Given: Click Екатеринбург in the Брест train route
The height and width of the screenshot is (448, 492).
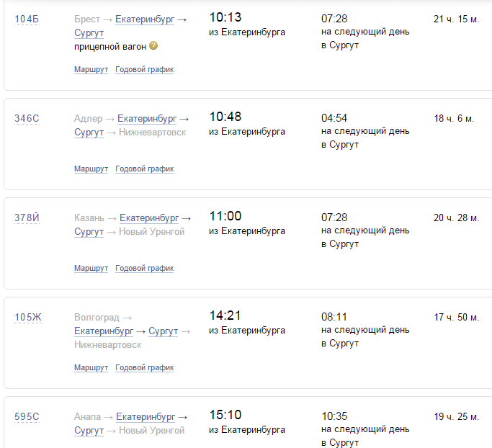Looking at the screenshot, I should click(x=145, y=19).
